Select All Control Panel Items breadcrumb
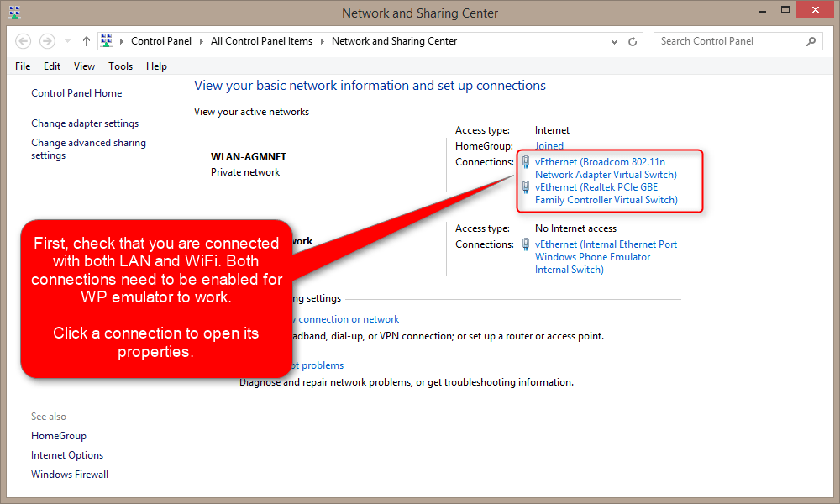840x504 pixels. click(261, 41)
